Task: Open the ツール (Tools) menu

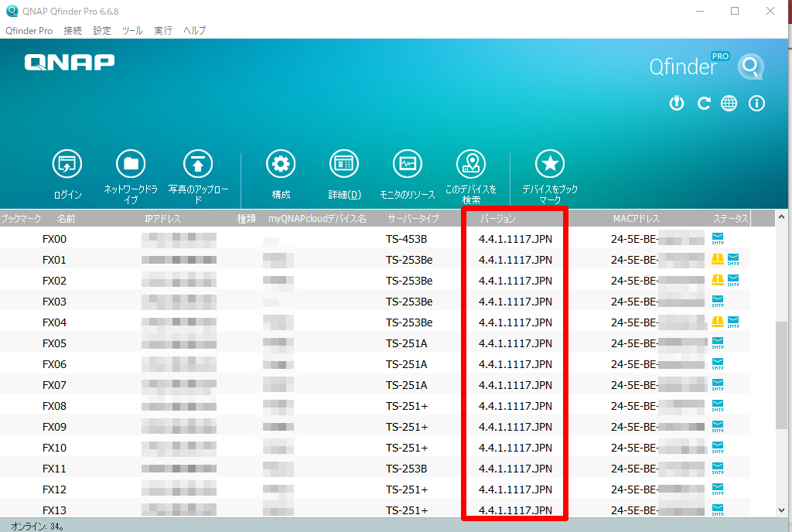Action: (x=132, y=31)
